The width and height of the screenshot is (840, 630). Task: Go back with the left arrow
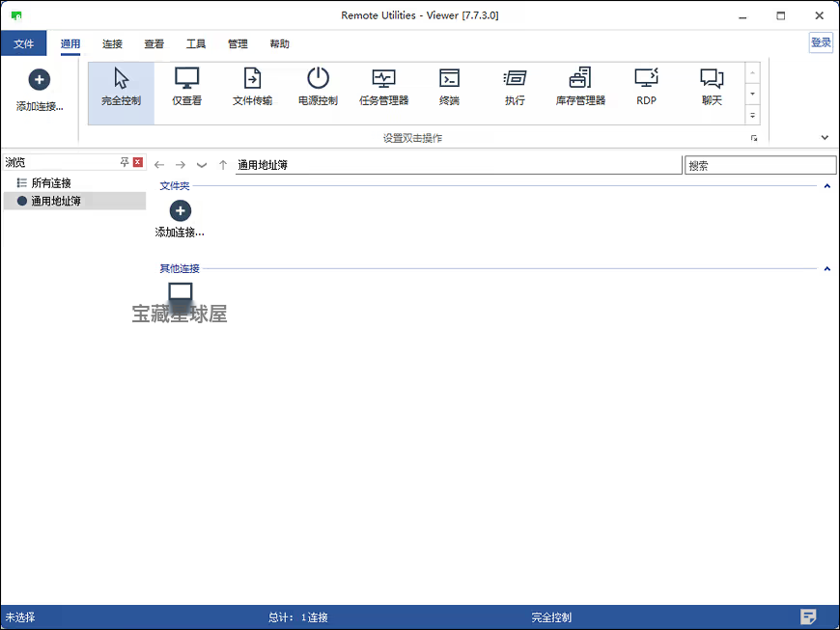tap(159, 165)
